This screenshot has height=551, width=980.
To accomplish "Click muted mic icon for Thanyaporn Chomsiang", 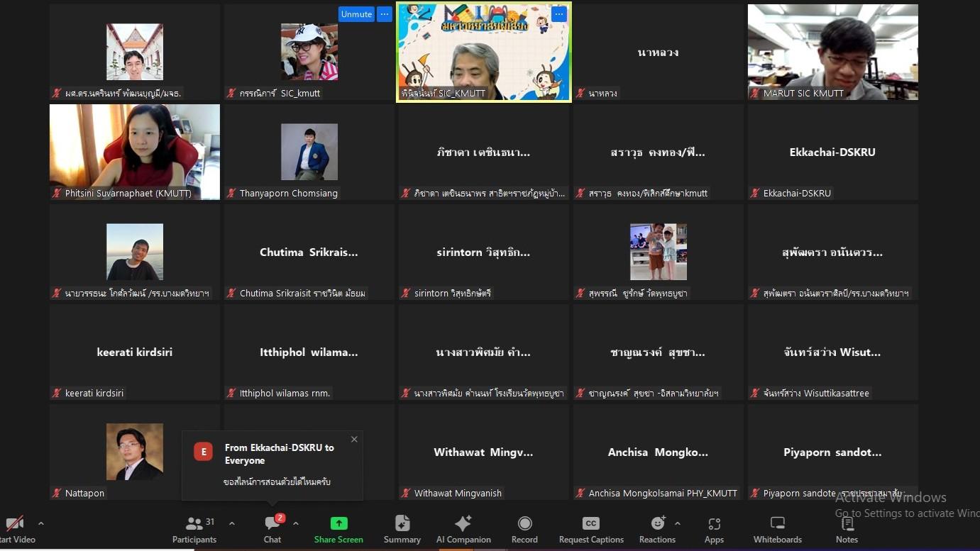I will pyautogui.click(x=232, y=193).
